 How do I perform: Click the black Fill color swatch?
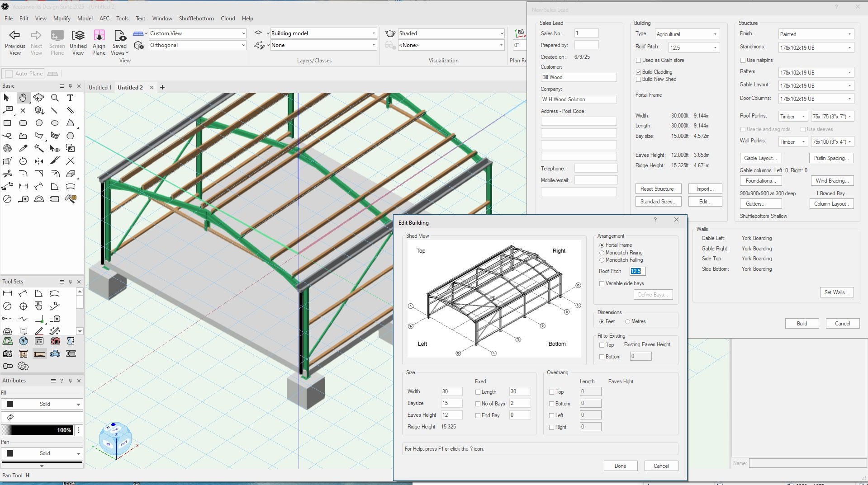pos(10,404)
